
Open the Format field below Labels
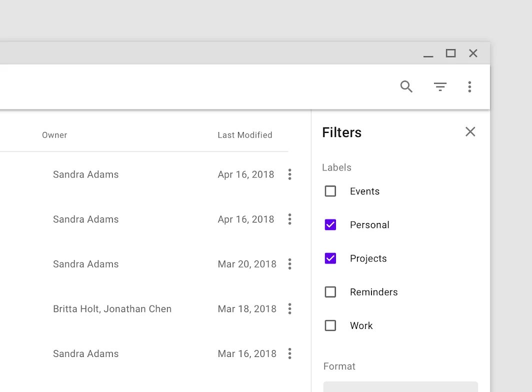click(400, 386)
